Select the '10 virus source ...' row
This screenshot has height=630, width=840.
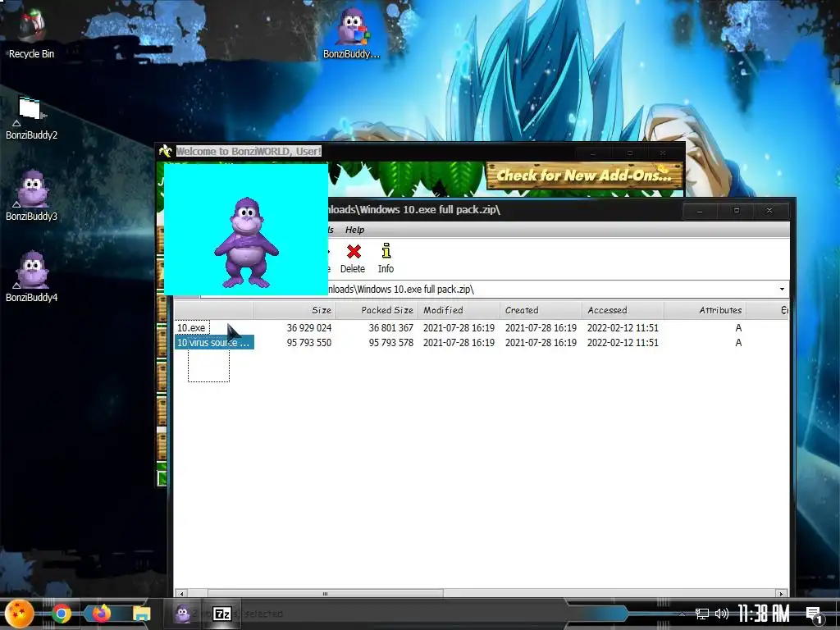tap(481, 343)
